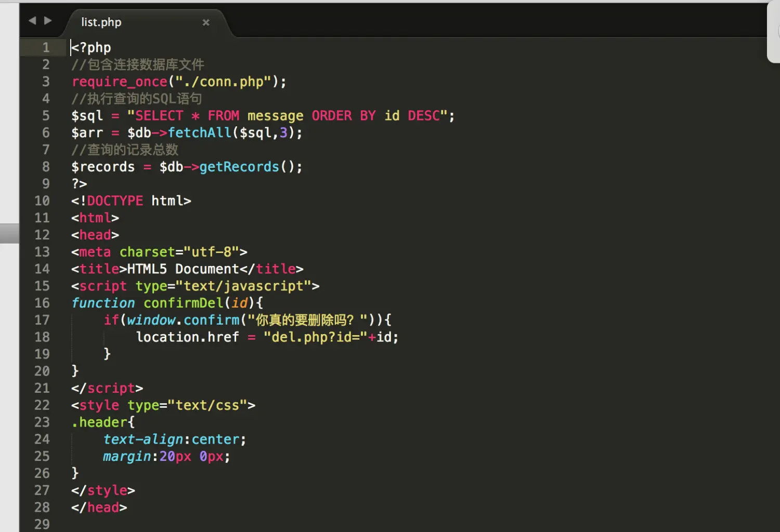The image size is (780, 532).
Task: Close the list.php tab
Action: [206, 22]
